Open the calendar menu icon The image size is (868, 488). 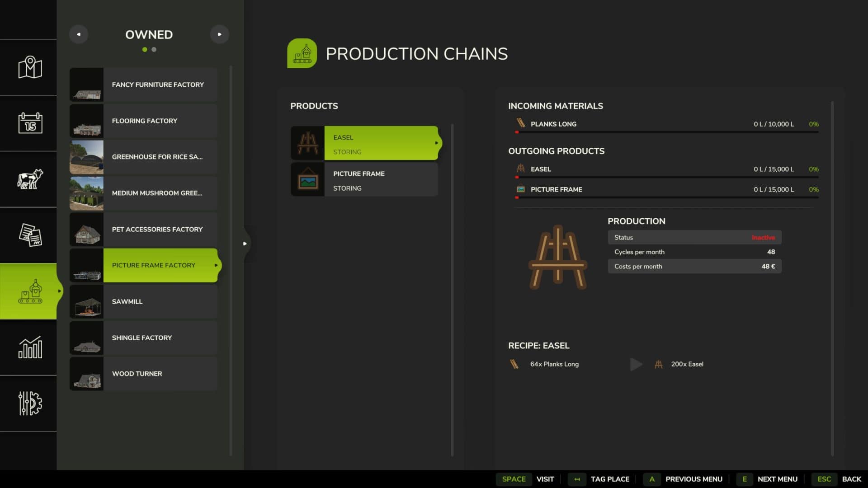pyautogui.click(x=30, y=123)
